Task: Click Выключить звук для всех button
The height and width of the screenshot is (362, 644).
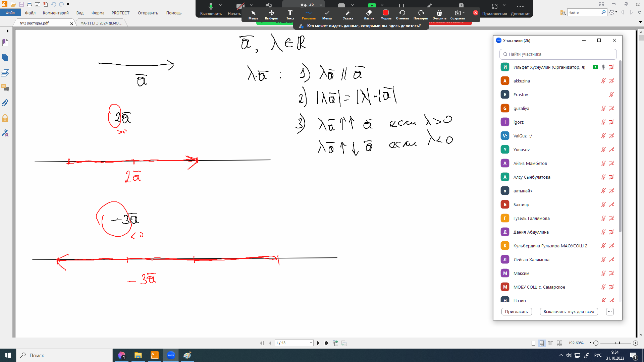Action: pyautogui.click(x=569, y=311)
